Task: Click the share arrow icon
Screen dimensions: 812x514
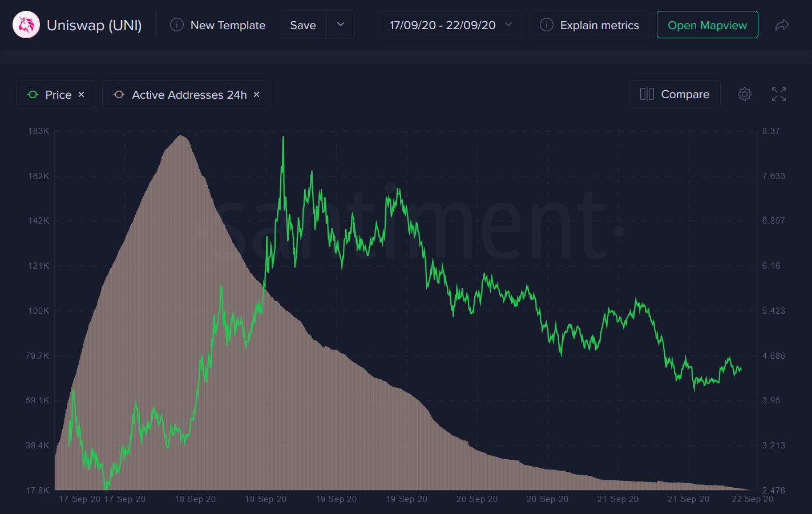Action: click(x=782, y=25)
